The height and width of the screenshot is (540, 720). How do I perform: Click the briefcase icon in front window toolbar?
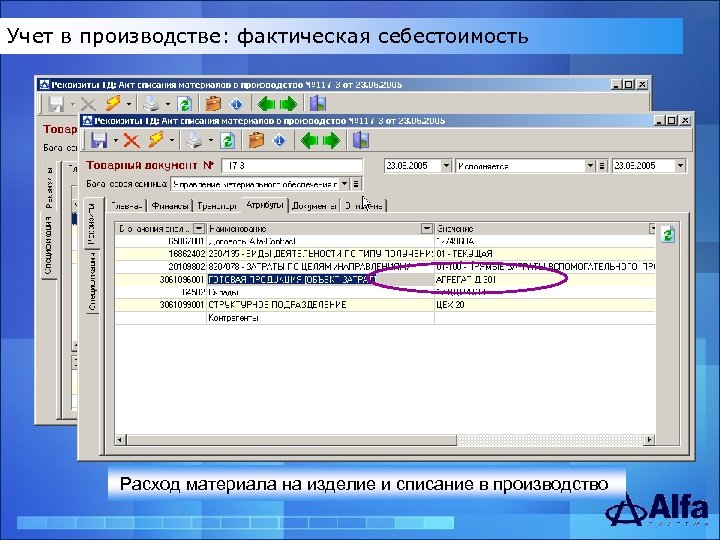pos(256,140)
